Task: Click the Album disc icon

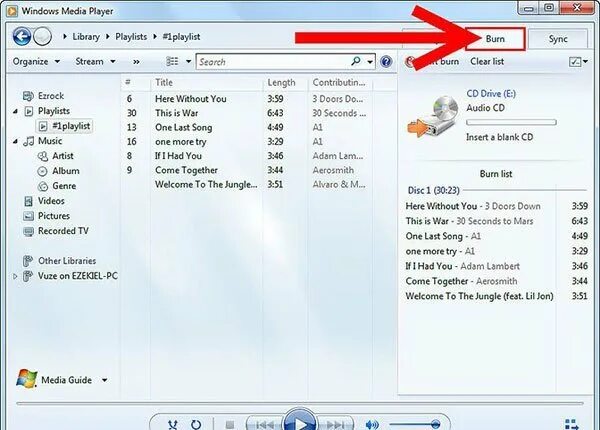Action: 42,171
